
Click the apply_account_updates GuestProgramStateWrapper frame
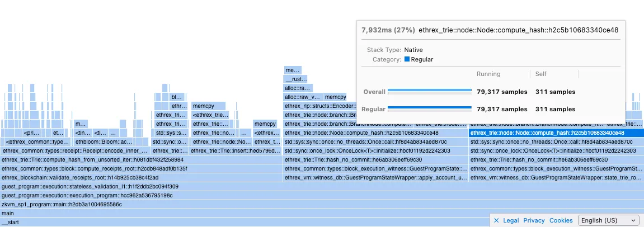[x=375, y=178]
